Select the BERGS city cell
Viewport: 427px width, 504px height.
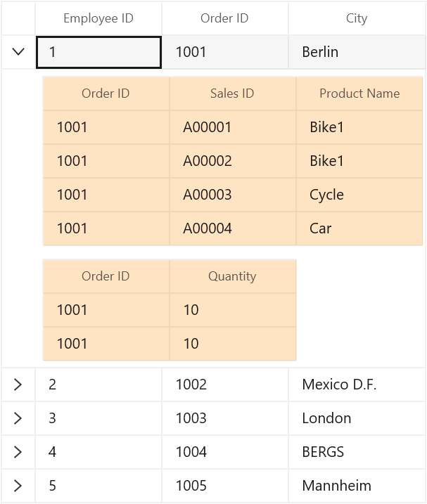357,452
